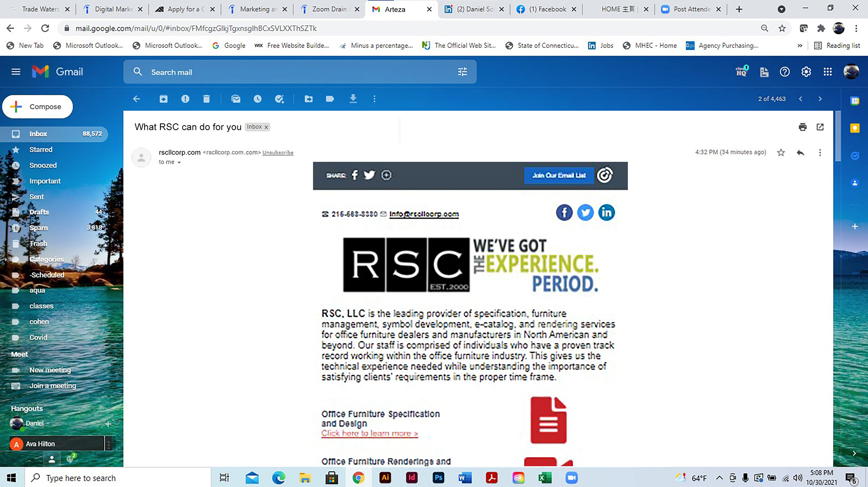
Task: Click Join a meeting
Action: pyautogui.click(x=52, y=386)
